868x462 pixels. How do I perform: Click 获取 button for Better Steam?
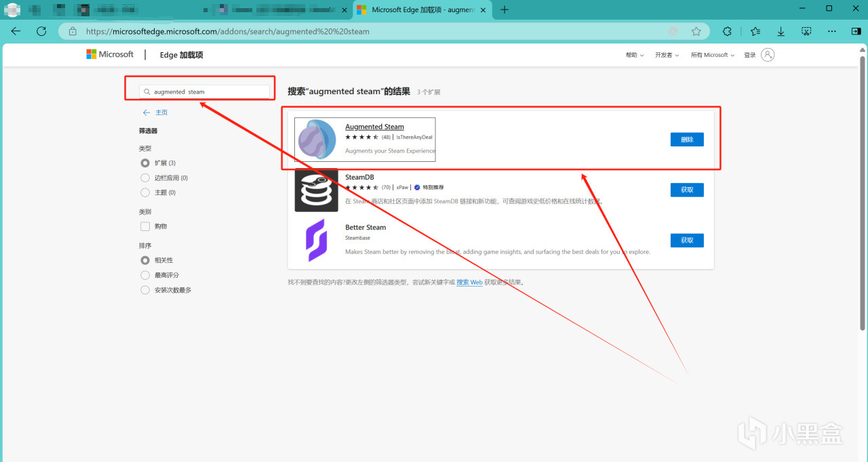pos(687,240)
